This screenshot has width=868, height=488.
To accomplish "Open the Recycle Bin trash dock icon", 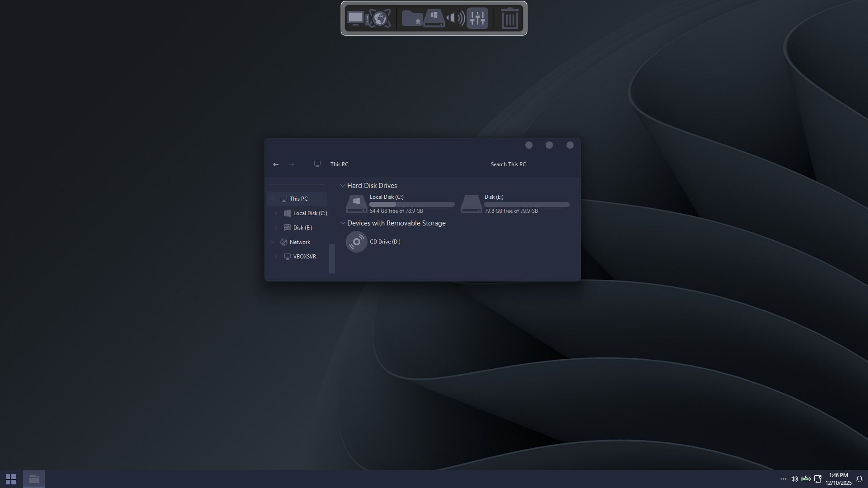I will point(509,19).
